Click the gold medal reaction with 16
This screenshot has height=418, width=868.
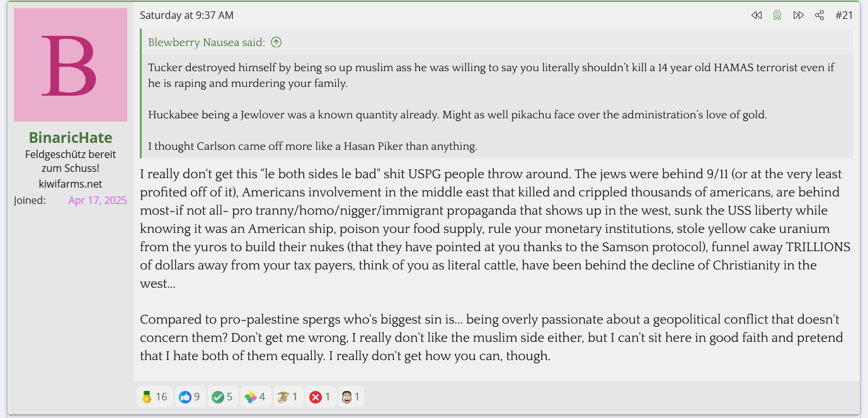pos(154,397)
